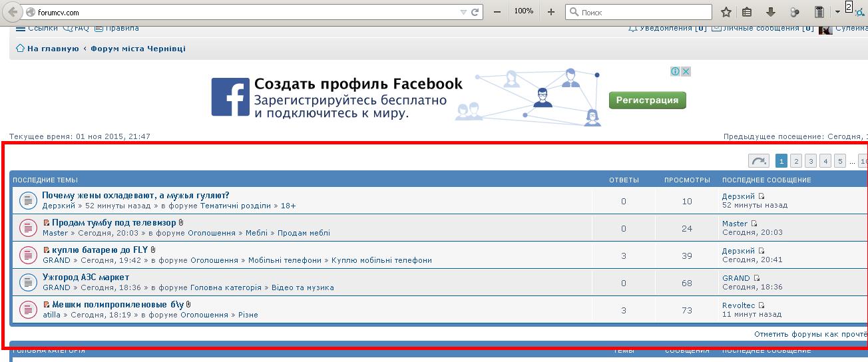Go to page 3 of recent topics
Image resolution: width=868 pixels, height=362 pixels.
pyautogui.click(x=810, y=161)
